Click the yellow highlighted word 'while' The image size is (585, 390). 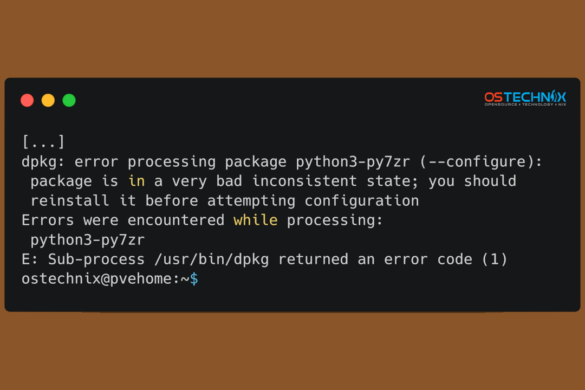256,220
